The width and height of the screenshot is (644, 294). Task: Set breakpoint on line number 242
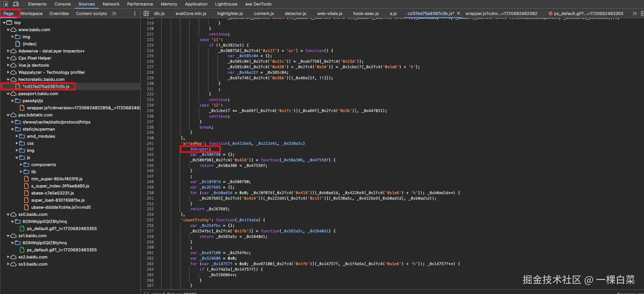pos(150,149)
